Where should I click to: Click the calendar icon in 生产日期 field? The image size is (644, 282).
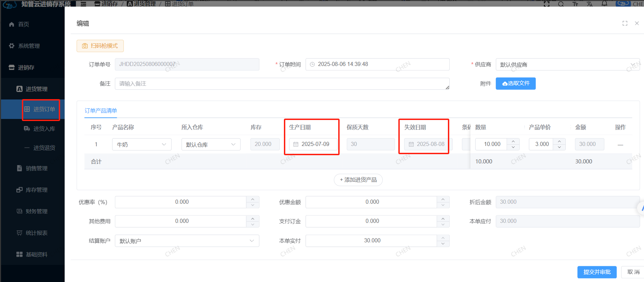(296, 144)
